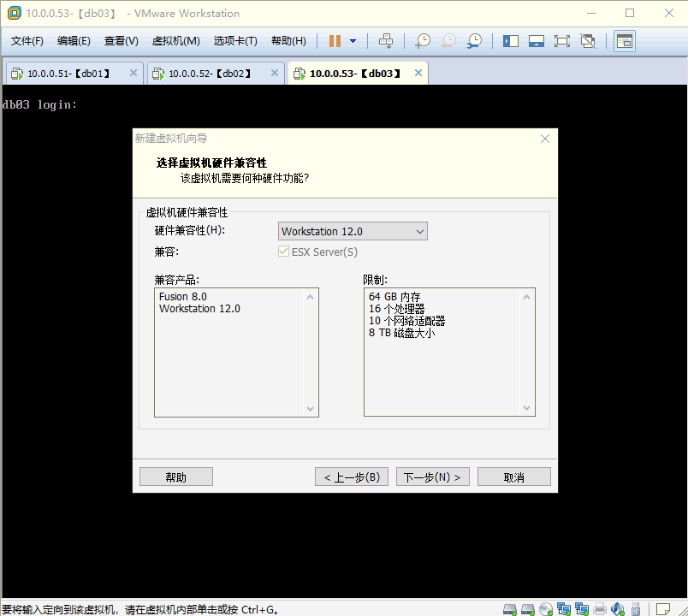Screen dimensions: 688x616
Task: Open the power options dropdown arrow beside pause
Action: pos(353,41)
